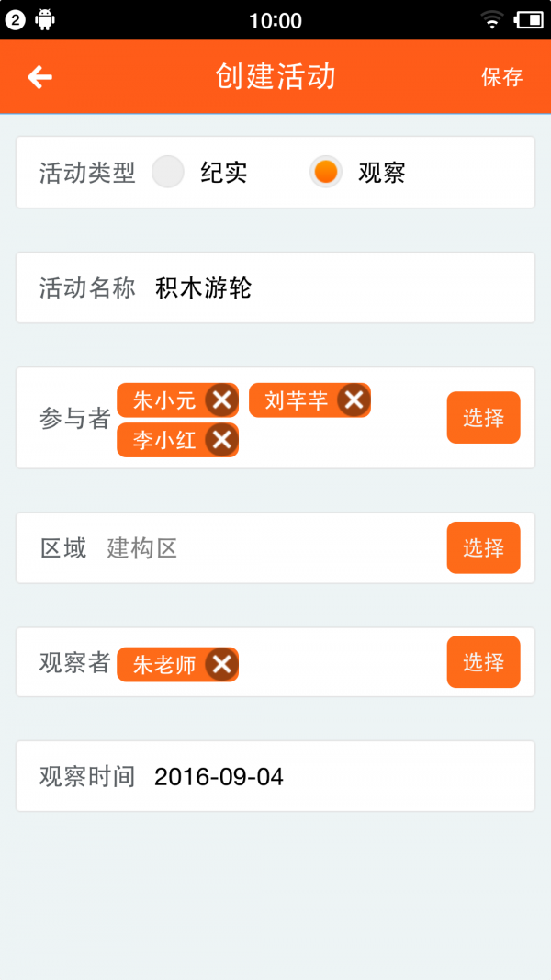Image resolution: width=551 pixels, height=980 pixels.
Task: Save the activity with 保存
Action: point(501,77)
